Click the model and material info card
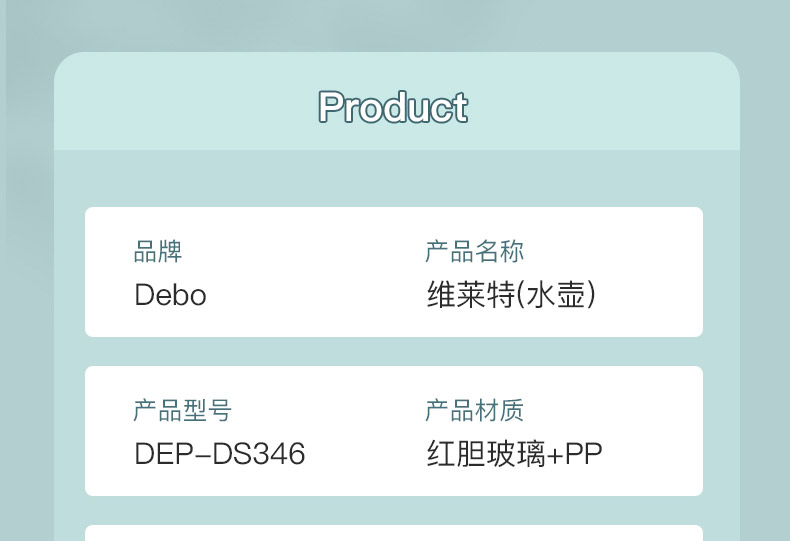The image size is (790, 541). pos(394,431)
